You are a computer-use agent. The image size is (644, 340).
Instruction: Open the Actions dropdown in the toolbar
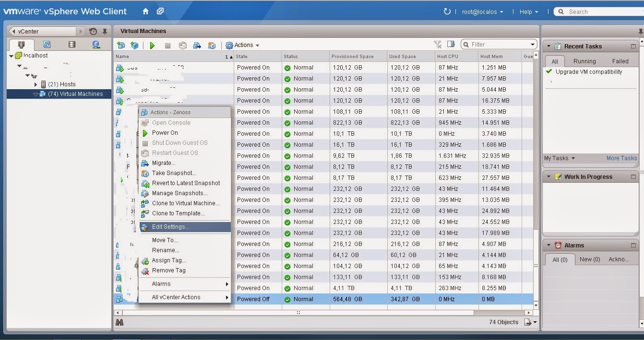tap(242, 45)
